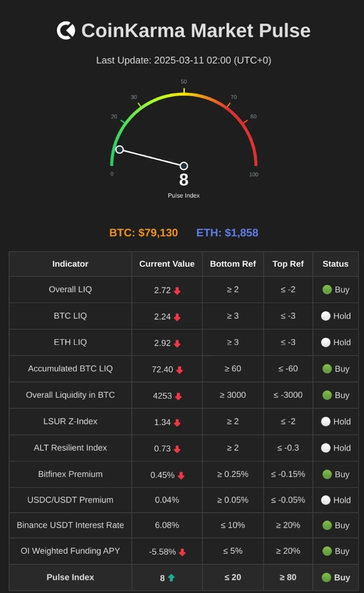Click the green status dot for Binance USDT Interest Rate
This screenshot has height=593, width=364.
(327, 525)
